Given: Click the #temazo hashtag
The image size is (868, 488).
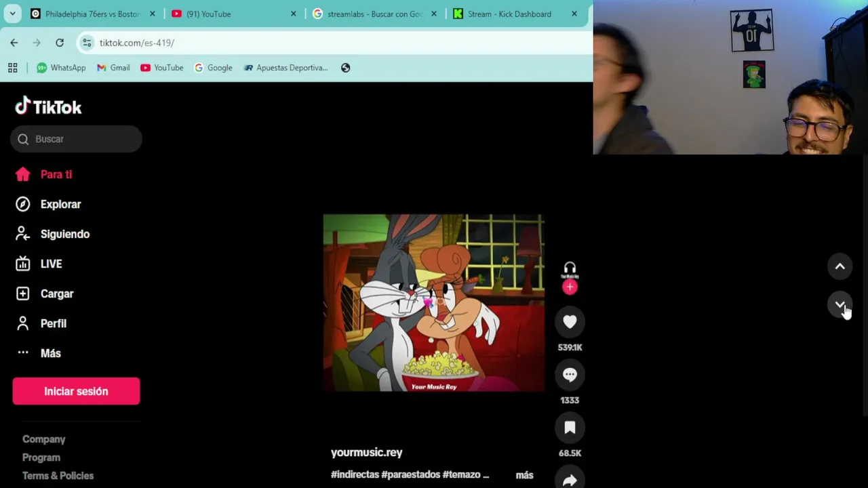Looking at the screenshot, I should pyautogui.click(x=461, y=474).
